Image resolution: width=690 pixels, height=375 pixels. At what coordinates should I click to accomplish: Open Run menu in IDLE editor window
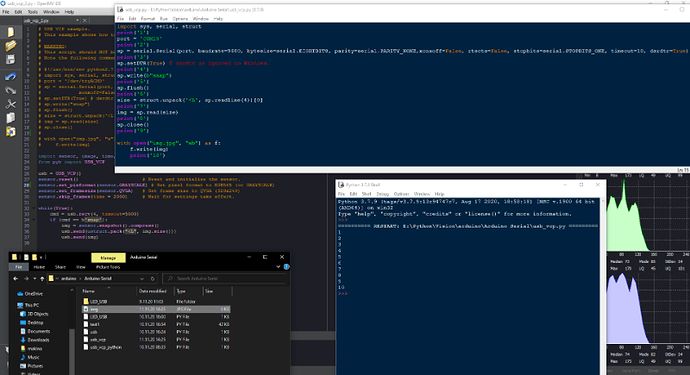tap(164, 19)
